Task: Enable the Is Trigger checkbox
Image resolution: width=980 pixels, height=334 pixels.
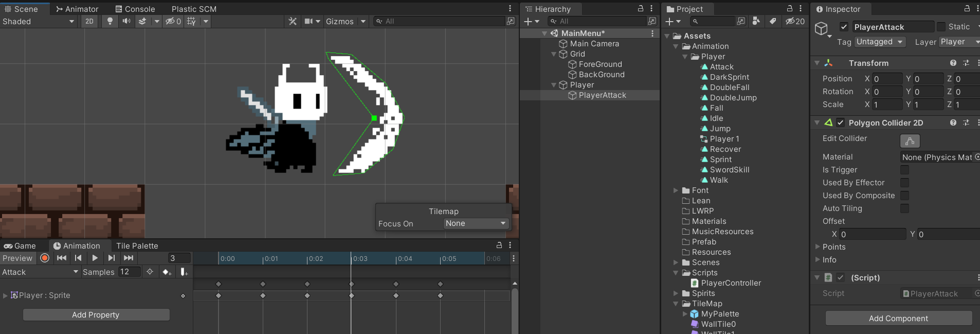Action: [904, 170]
